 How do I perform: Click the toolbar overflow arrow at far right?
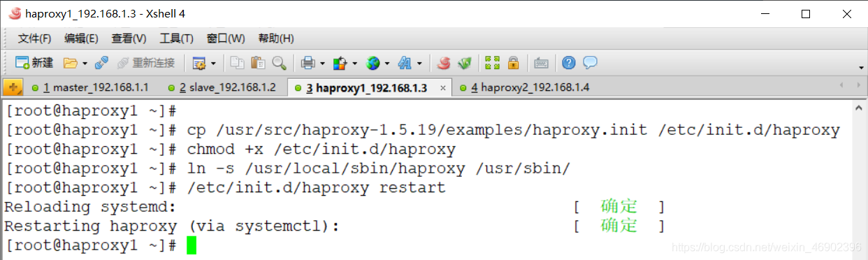coord(861,68)
